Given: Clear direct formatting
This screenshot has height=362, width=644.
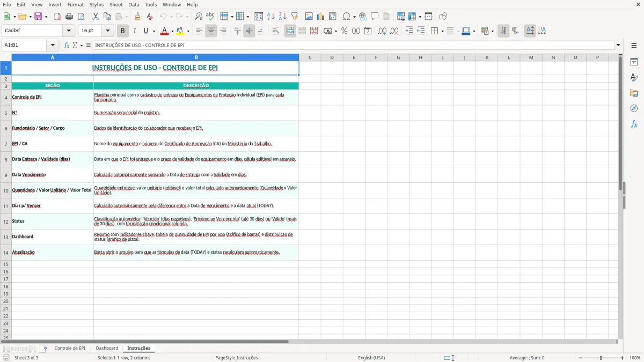Looking at the screenshot, I should click(x=150, y=17).
